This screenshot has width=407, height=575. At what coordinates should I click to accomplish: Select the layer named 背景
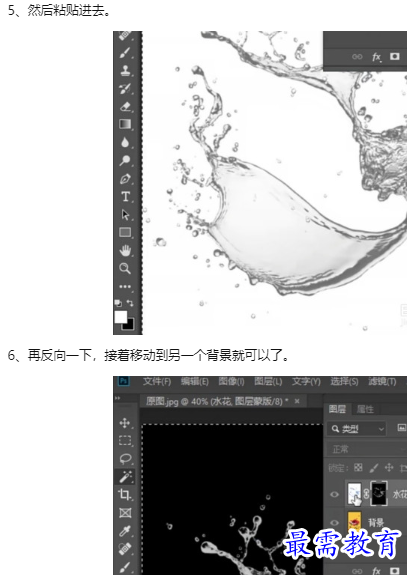point(376,523)
